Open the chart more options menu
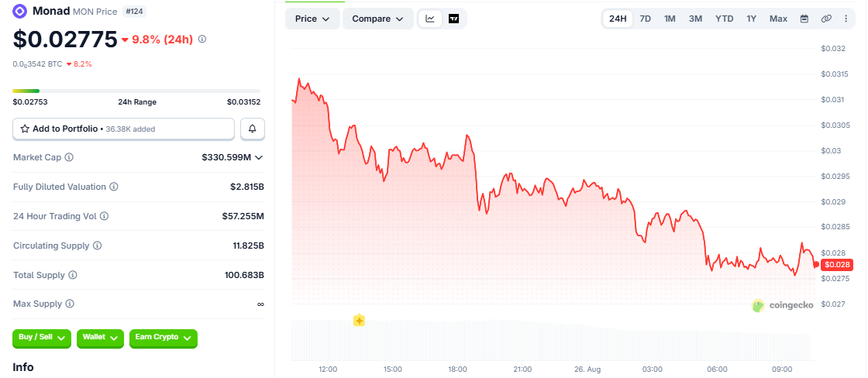This screenshot has width=868, height=378. pos(846,19)
